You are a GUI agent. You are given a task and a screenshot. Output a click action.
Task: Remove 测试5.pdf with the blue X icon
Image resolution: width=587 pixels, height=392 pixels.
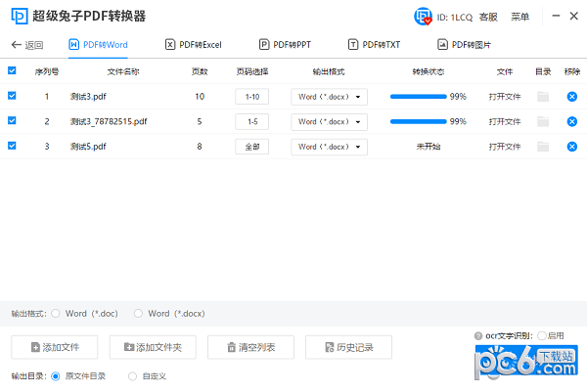point(571,147)
